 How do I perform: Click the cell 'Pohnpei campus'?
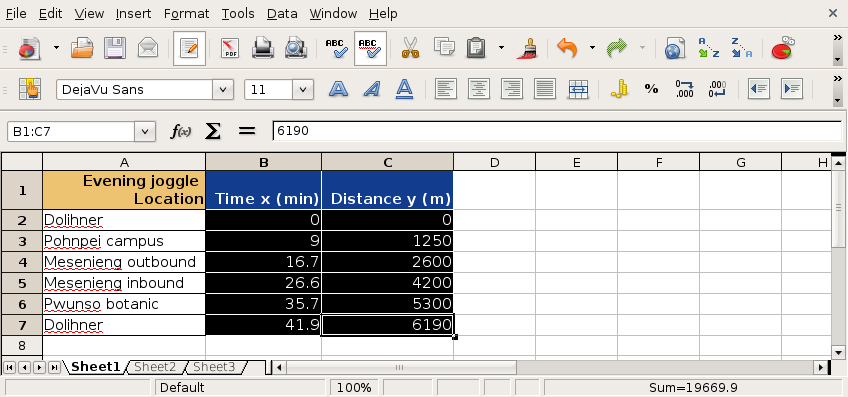[124, 241]
